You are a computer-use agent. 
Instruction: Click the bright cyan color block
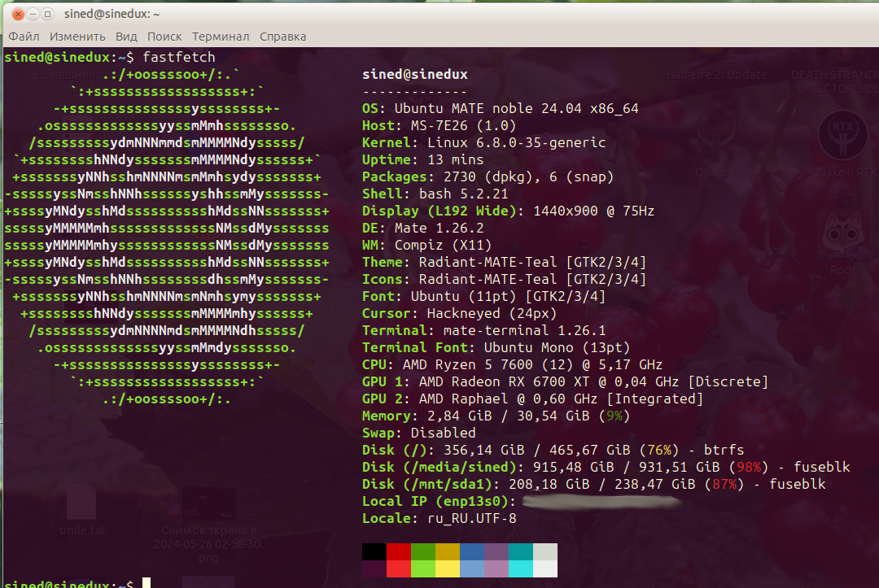521,568
